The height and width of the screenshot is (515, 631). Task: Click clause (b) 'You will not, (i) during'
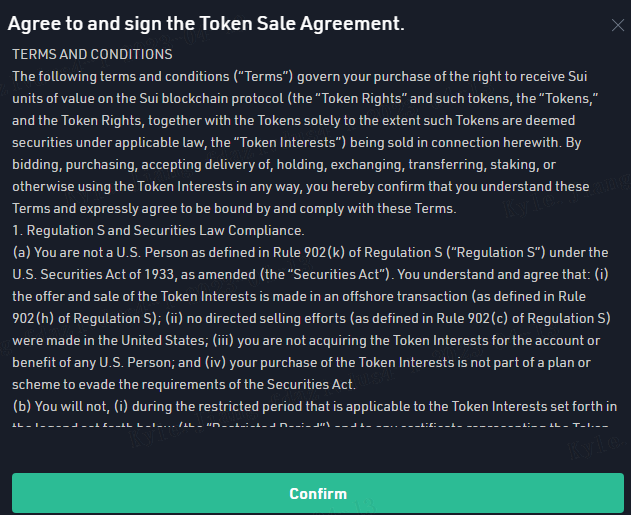315,407
